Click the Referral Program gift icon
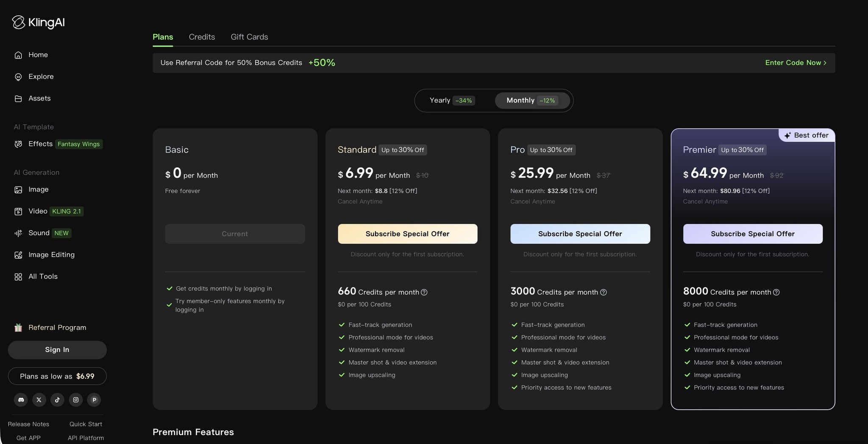 pos(18,327)
